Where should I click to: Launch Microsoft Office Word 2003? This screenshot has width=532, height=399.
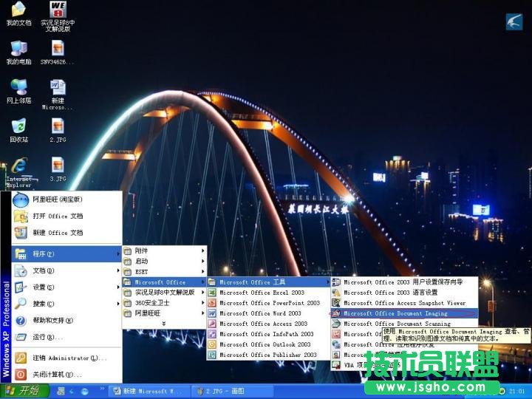coord(269,313)
